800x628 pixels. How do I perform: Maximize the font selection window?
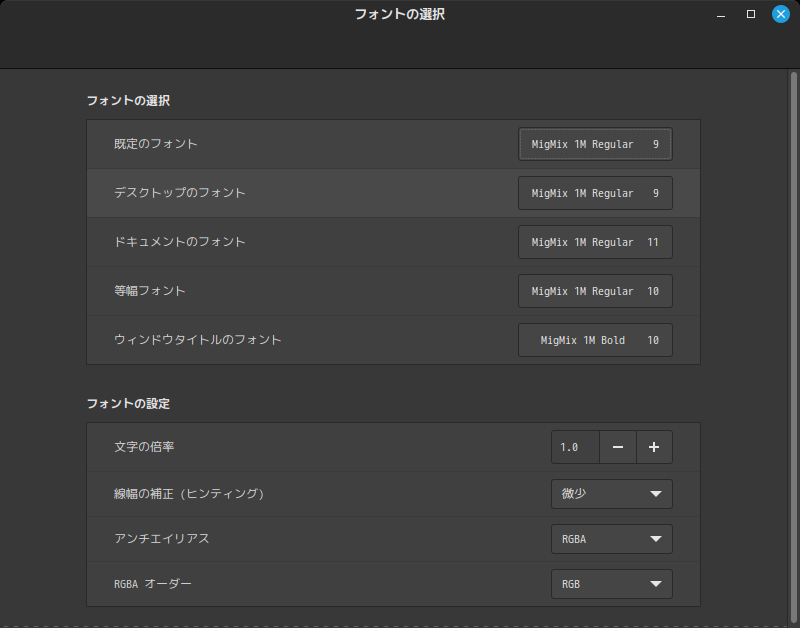tap(751, 15)
